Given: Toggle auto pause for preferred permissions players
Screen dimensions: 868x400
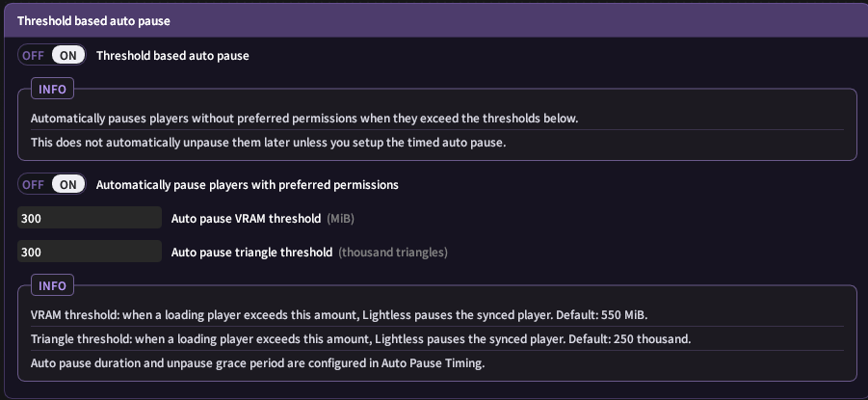Looking at the screenshot, I should pos(52,184).
